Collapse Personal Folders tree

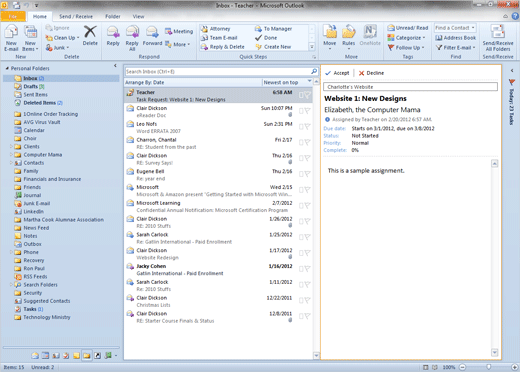coord(7,68)
